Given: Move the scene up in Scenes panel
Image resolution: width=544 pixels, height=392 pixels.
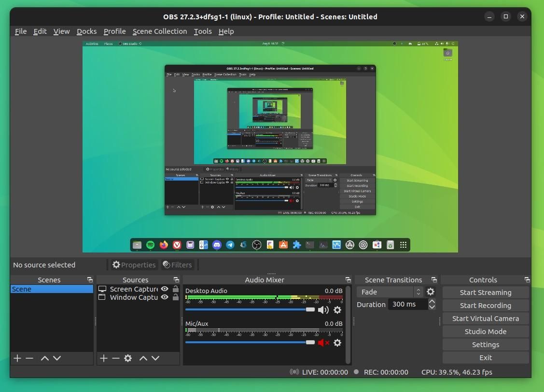Looking at the screenshot, I should pos(45,358).
